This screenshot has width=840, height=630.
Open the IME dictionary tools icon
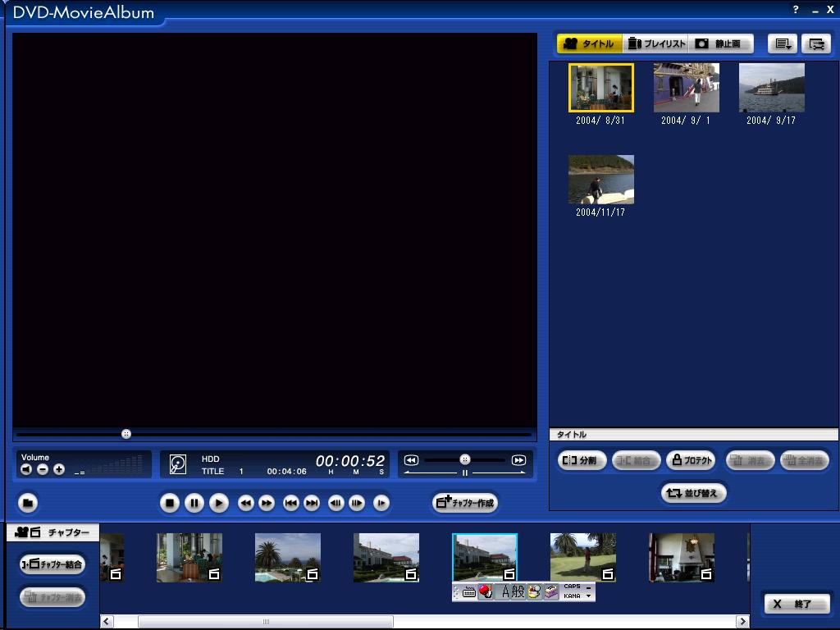tap(550, 591)
